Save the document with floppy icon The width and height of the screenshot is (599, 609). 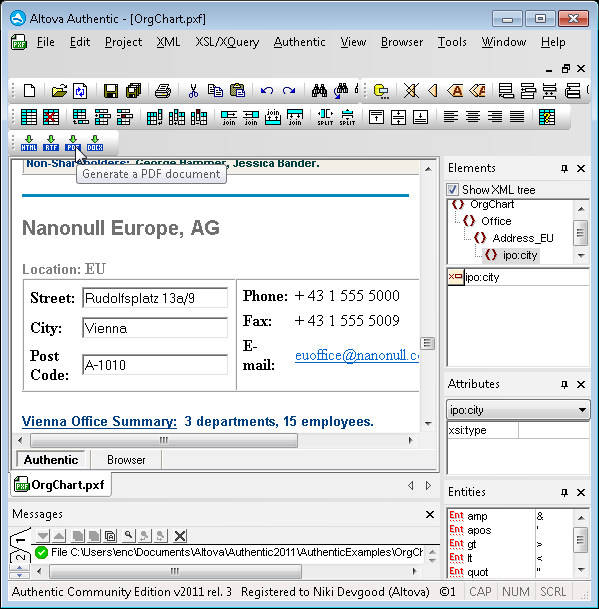[111, 91]
